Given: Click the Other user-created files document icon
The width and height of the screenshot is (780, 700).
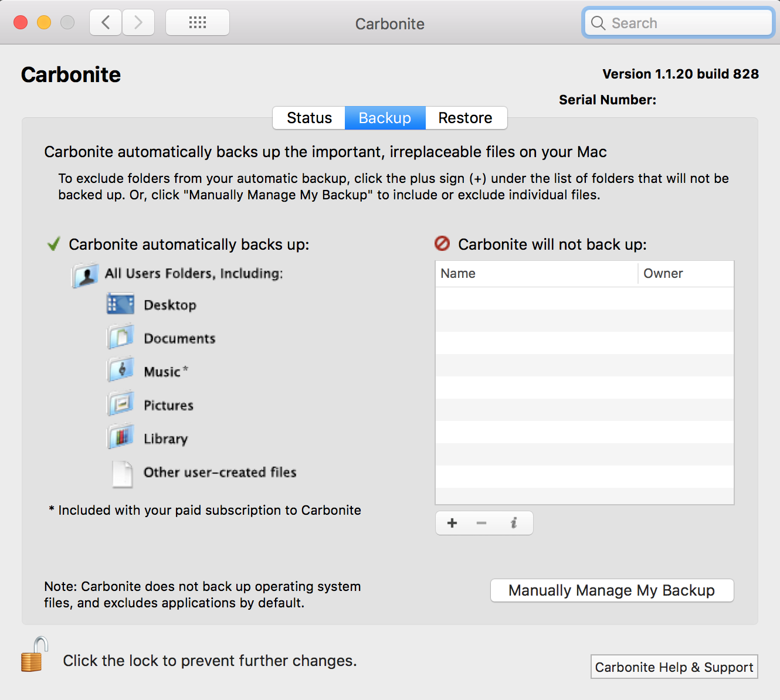Looking at the screenshot, I should pyautogui.click(x=122, y=472).
